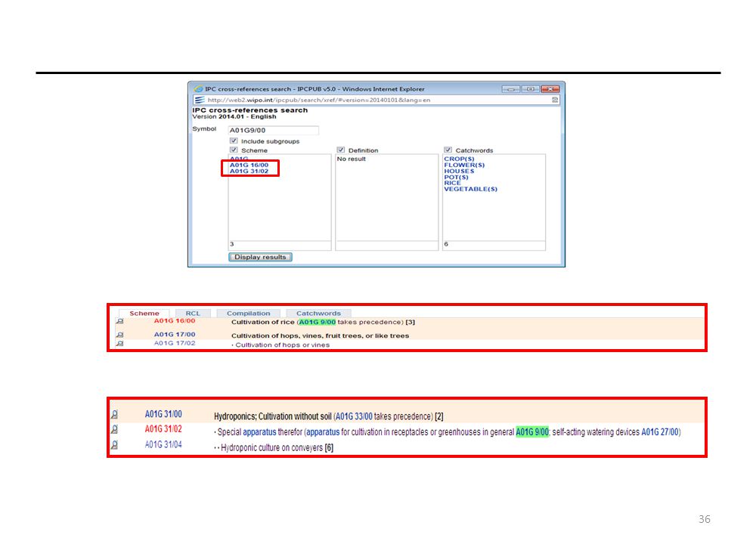
Task: Click highlighted A01G 9/00 in apparatus row
Action: coord(532,431)
